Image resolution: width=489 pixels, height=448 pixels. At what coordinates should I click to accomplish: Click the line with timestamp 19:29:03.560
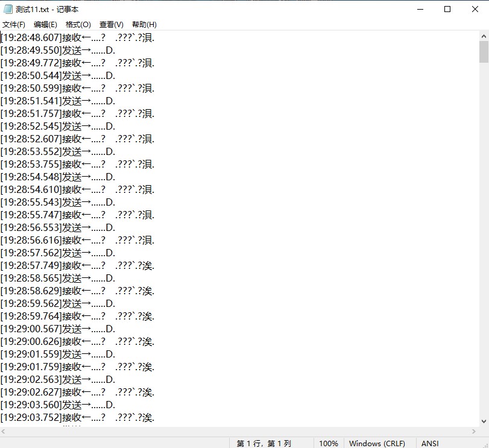click(58, 405)
